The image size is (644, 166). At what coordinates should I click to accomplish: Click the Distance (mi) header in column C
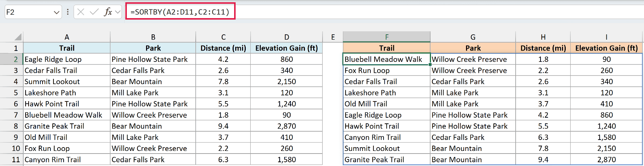(223, 48)
